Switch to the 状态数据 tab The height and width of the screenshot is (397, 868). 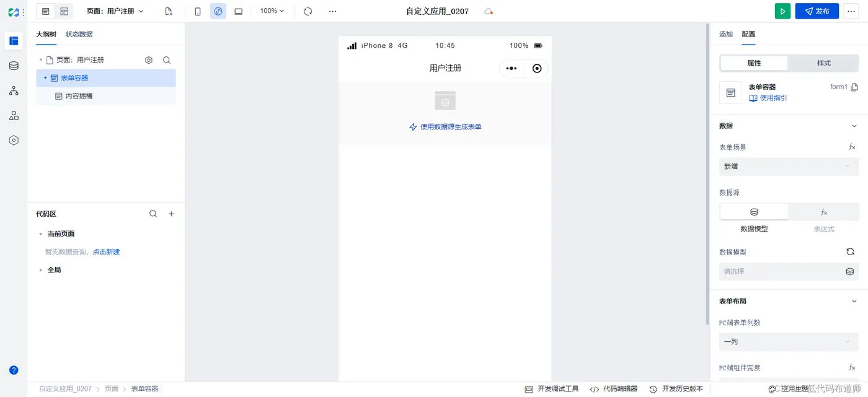(79, 34)
